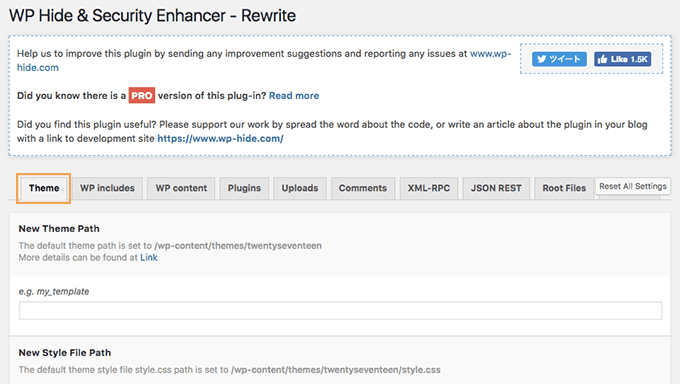
Task: Select the Plugins tab
Action: point(244,188)
